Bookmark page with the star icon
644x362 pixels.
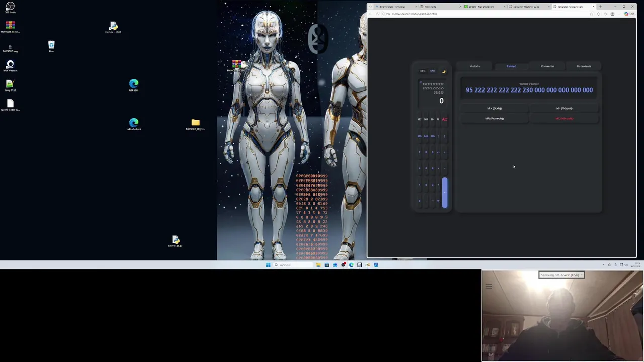point(591,14)
